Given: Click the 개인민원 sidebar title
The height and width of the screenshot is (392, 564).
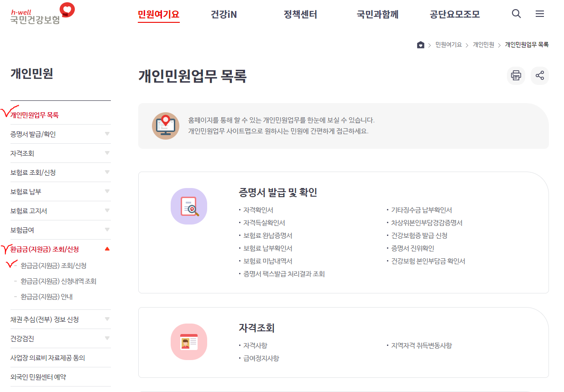Looking at the screenshot, I should [32, 73].
